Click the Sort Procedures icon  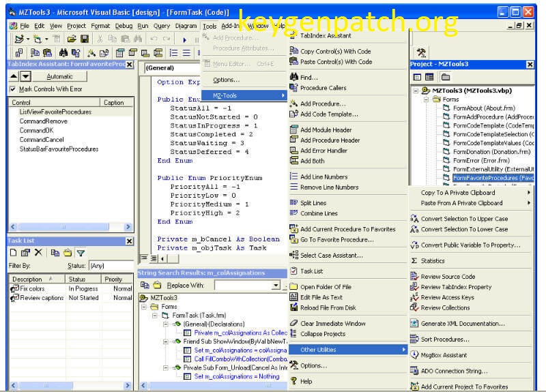(414, 339)
